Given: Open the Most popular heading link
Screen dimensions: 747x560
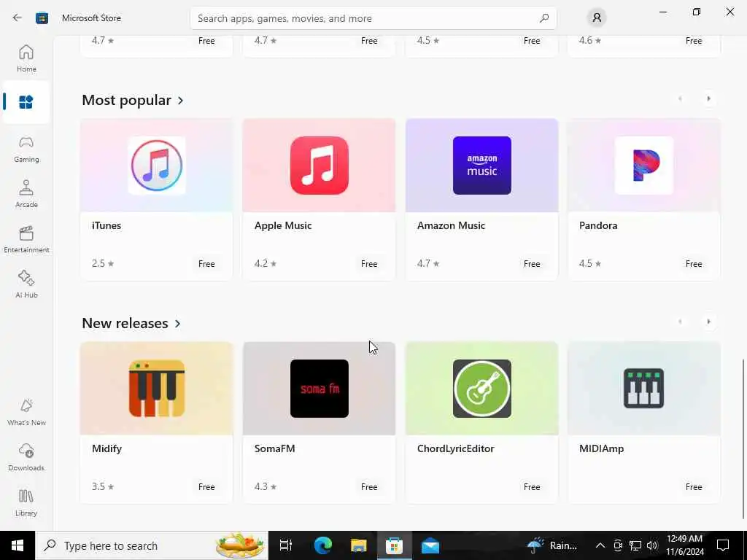Looking at the screenshot, I should point(126,100).
